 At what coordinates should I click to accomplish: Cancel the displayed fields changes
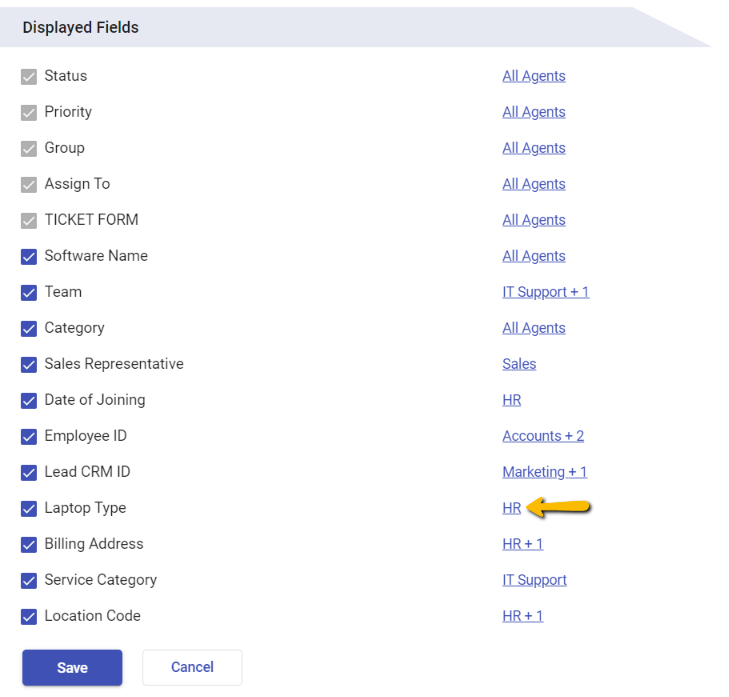192,667
